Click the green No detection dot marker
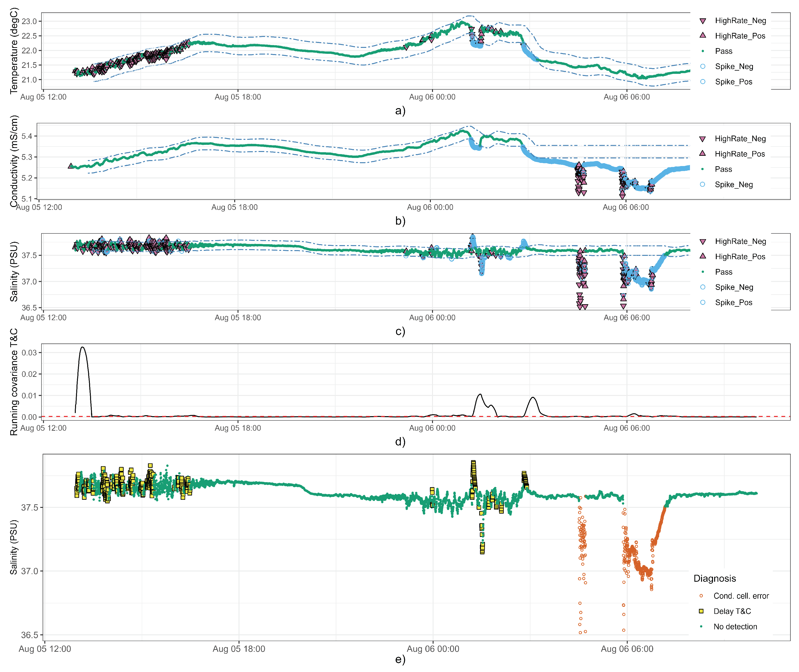 point(701,626)
